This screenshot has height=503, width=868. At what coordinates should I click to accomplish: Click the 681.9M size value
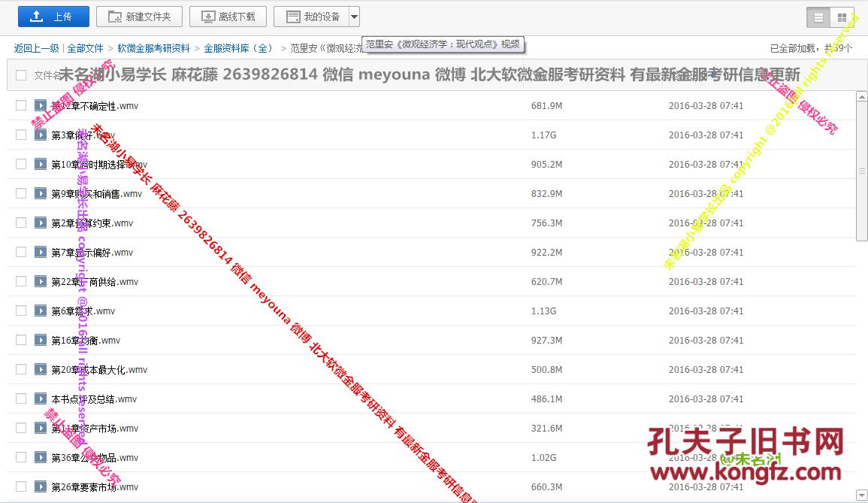(x=546, y=106)
